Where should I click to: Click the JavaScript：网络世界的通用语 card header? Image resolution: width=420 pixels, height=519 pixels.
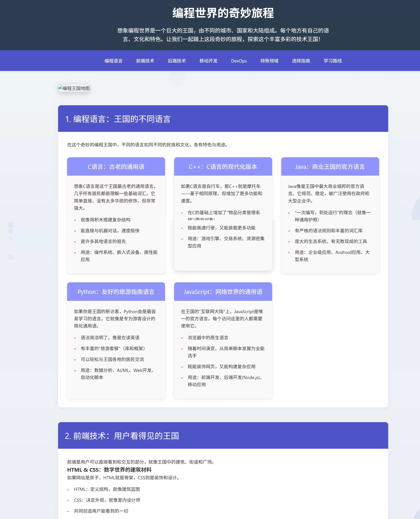(x=223, y=292)
